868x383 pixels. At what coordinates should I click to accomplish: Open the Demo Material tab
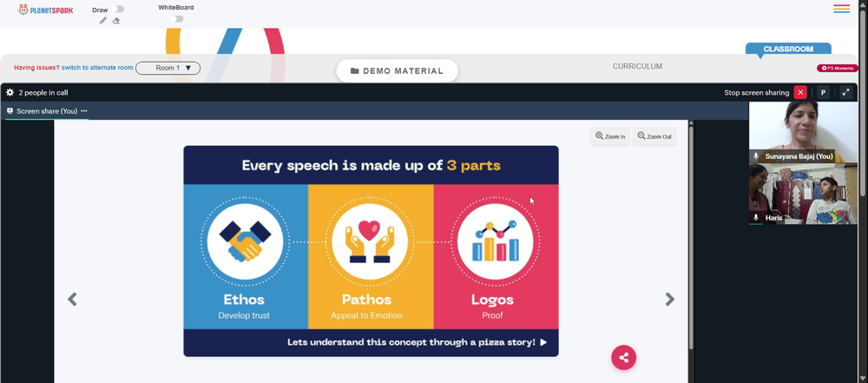coord(397,71)
